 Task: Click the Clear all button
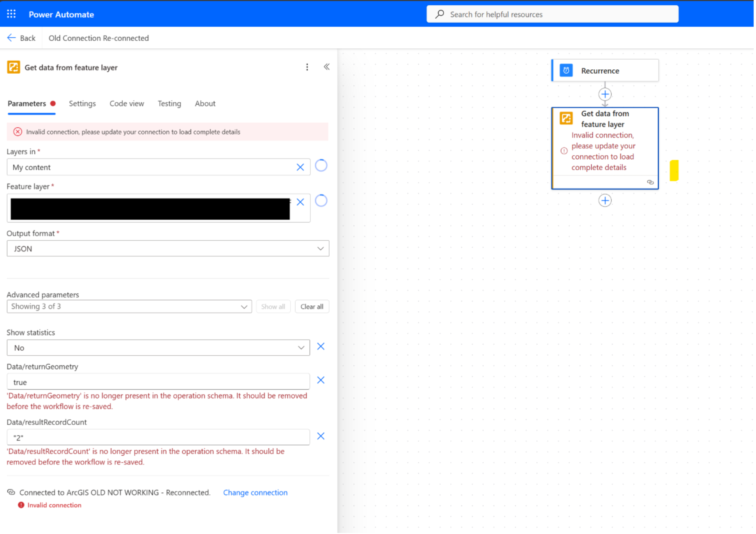pos(312,307)
